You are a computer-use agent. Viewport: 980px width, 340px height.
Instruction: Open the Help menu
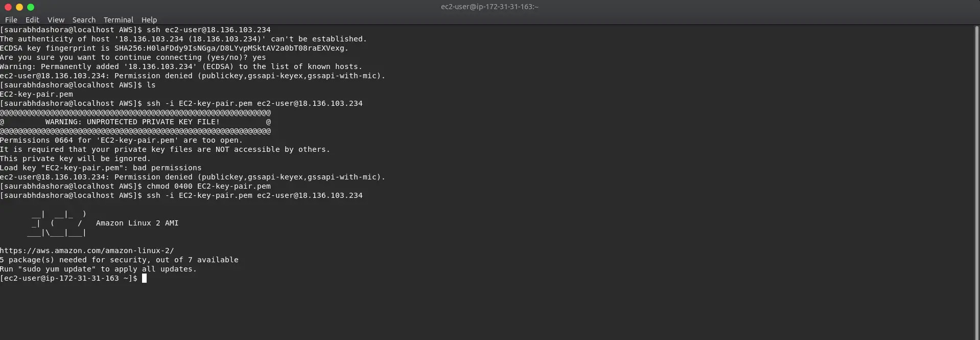(149, 20)
